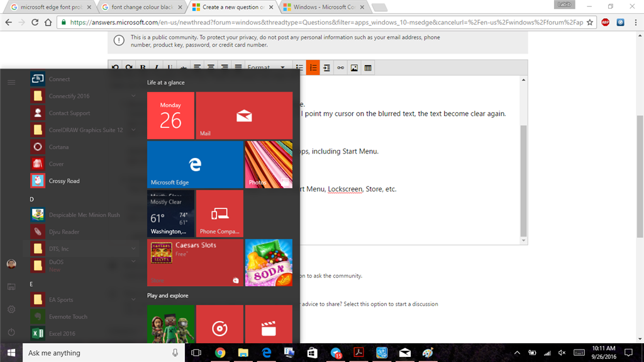Click the Adblock Plus extension icon
Screen dimensions: 644x362
[x=606, y=22]
